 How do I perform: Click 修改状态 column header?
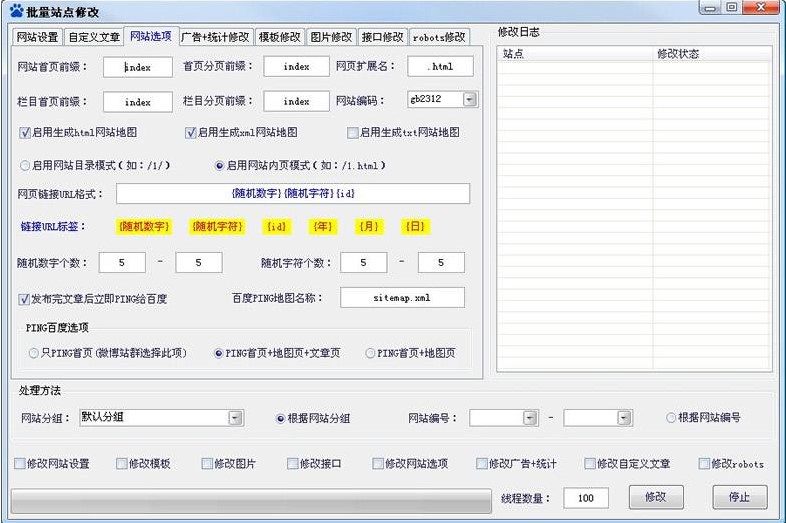point(712,54)
